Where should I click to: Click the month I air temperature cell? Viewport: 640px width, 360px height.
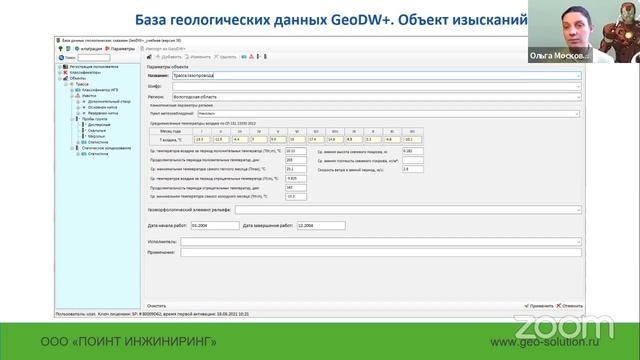[202, 140]
